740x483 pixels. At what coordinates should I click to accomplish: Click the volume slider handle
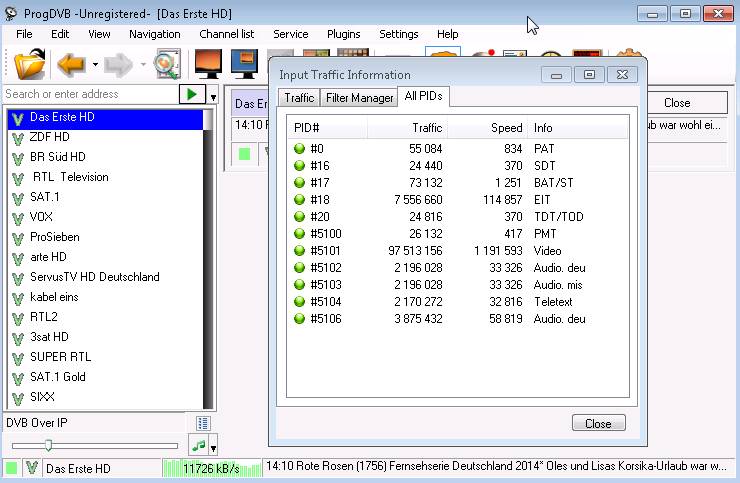(48, 445)
